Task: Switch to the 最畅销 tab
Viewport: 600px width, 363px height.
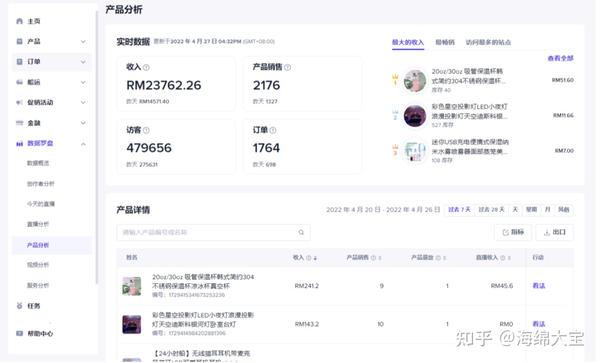Action: tap(445, 42)
